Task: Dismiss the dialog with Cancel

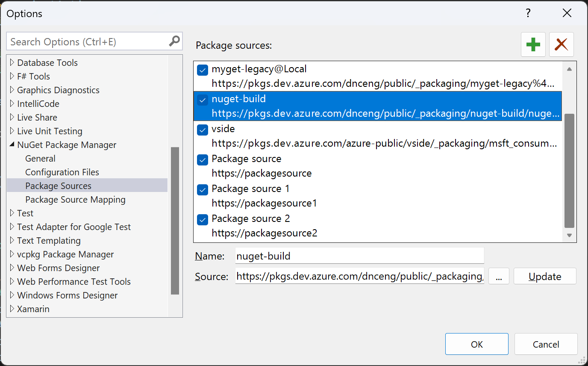Action: (546, 344)
